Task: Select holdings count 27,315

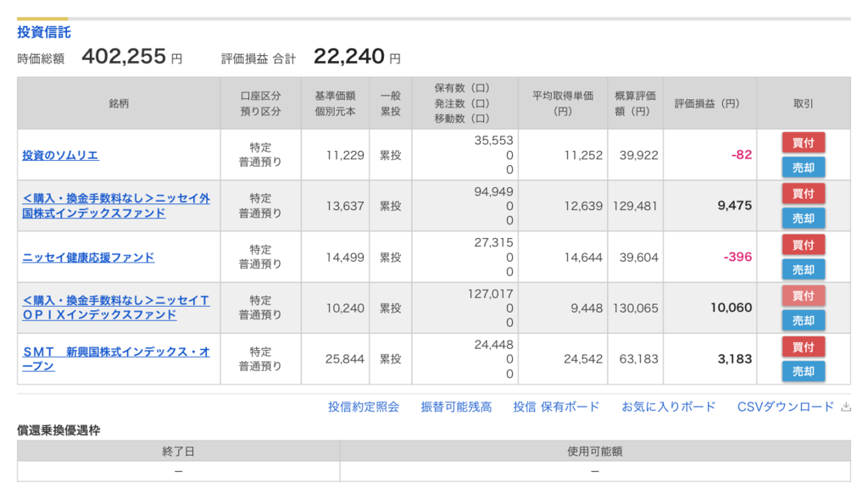Action: click(494, 242)
